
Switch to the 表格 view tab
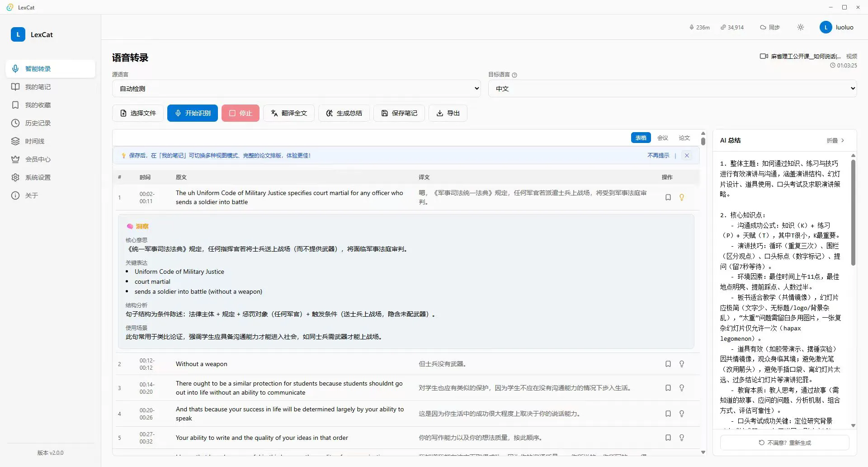click(641, 138)
